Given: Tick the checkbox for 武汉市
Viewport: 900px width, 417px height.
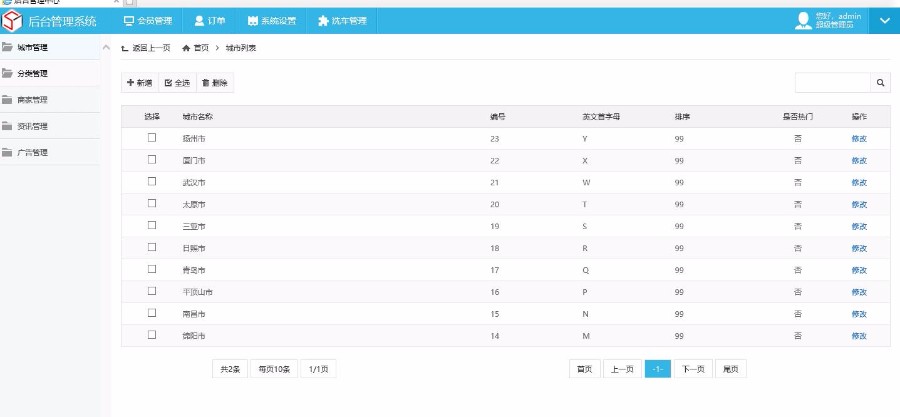Looking at the screenshot, I should pos(152,181).
